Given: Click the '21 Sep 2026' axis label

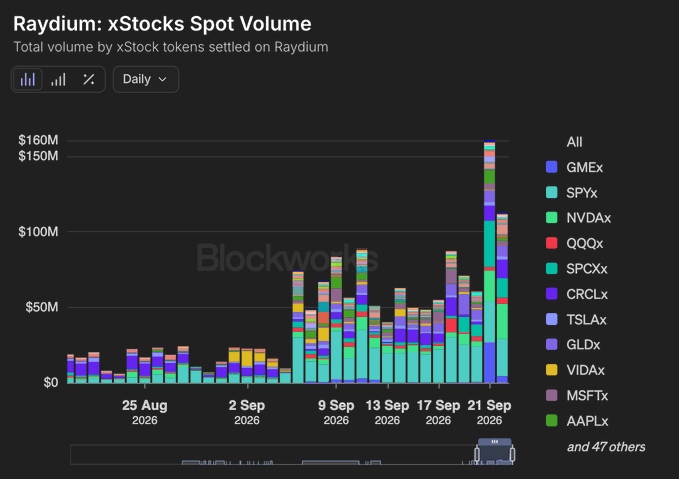Looking at the screenshot, I should [489, 412].
